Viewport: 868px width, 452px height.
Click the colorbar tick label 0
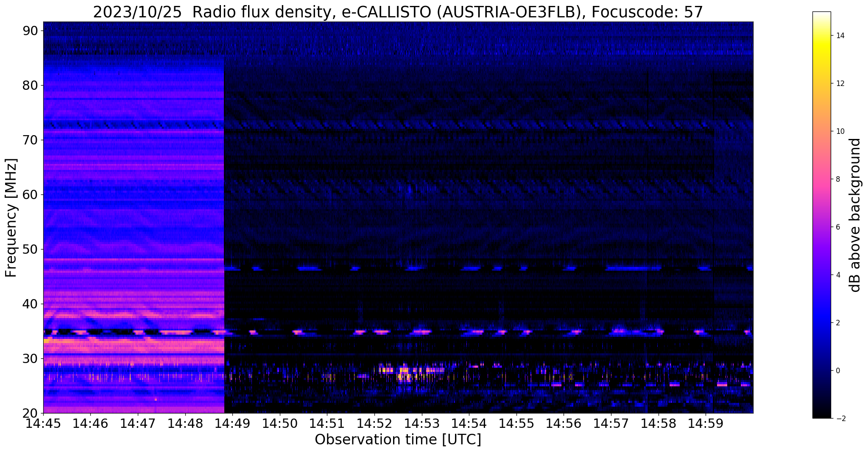coord(837,371)
